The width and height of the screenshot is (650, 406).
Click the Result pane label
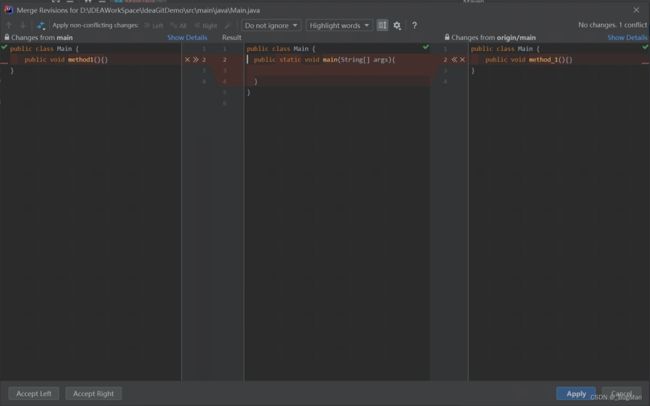231,37
